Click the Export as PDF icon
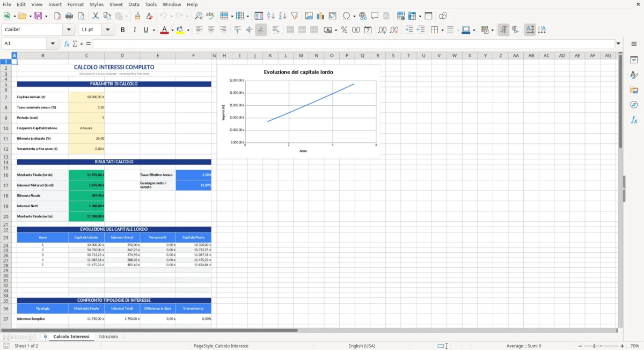 click(57, 16)
